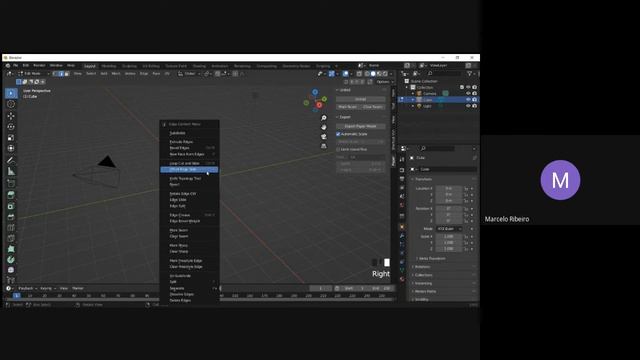
Task: Expand the Relations panel
Action: click(422, 267)
